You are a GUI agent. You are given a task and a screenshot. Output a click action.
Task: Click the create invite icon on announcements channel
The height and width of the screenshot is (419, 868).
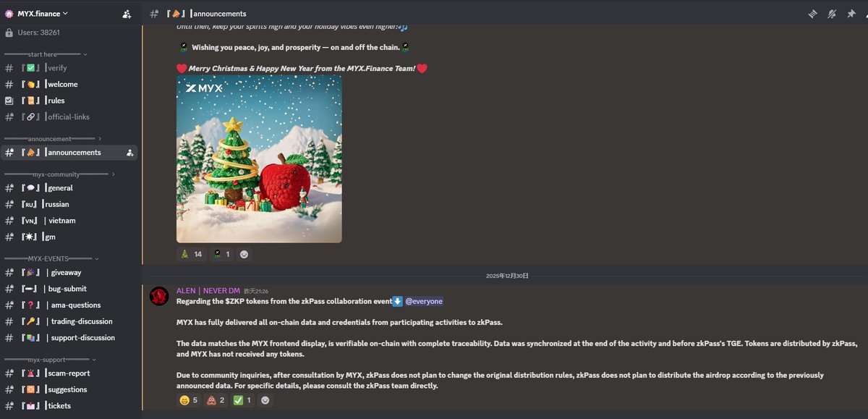pyautogui.click(x=129, y=153)
